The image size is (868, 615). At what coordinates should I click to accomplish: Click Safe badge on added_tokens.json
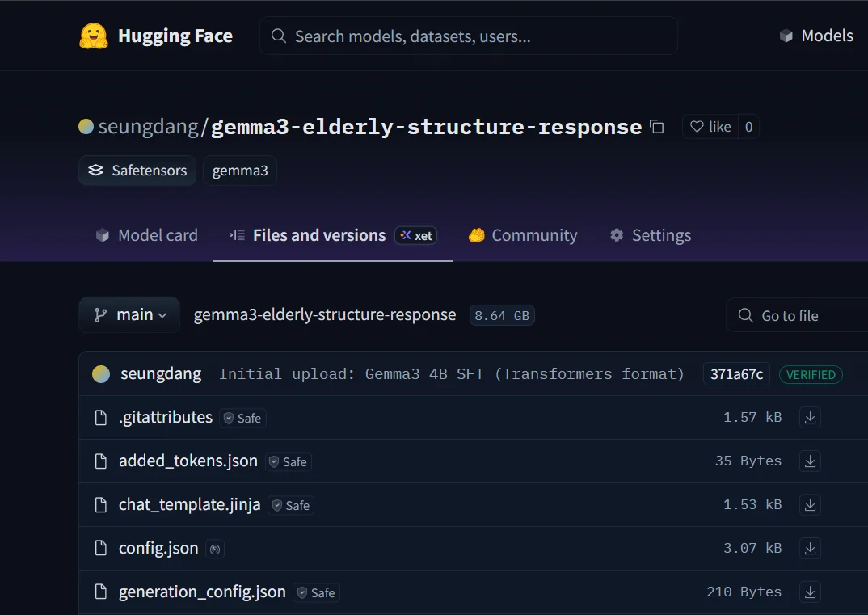[x=289, y=461]
